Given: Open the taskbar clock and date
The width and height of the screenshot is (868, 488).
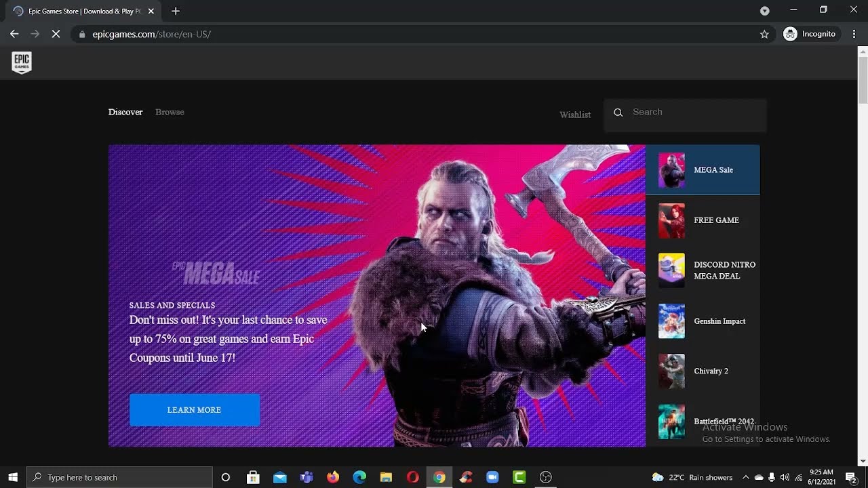Looking at the screenshot, I should tap(821, 477).
